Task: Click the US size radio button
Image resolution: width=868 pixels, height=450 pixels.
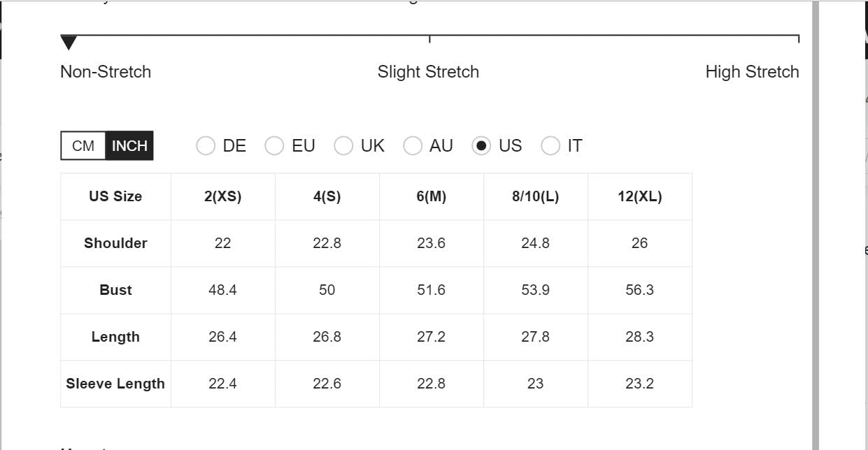Action: click(x=481, y=145)
